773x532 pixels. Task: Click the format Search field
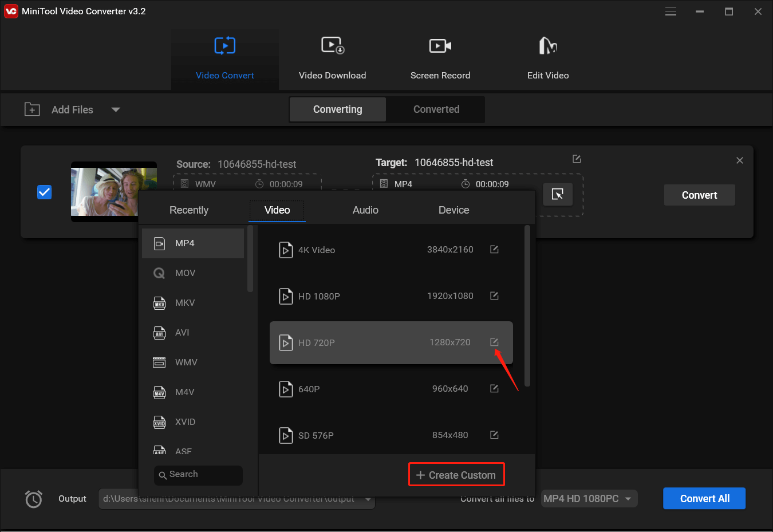(x=198, y=475)
